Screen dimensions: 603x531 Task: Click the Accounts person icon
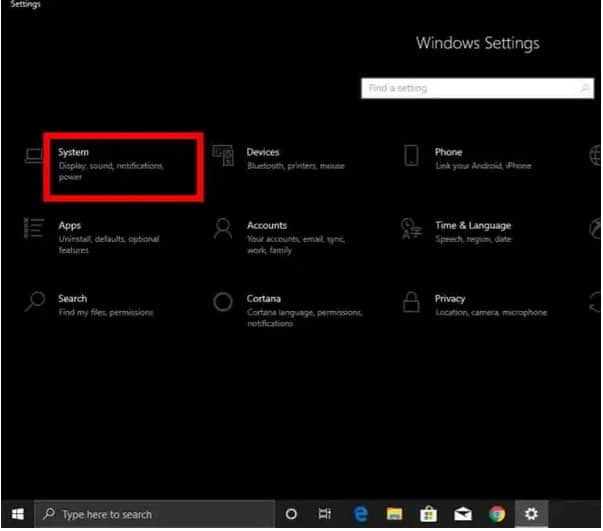click(223, 229)
